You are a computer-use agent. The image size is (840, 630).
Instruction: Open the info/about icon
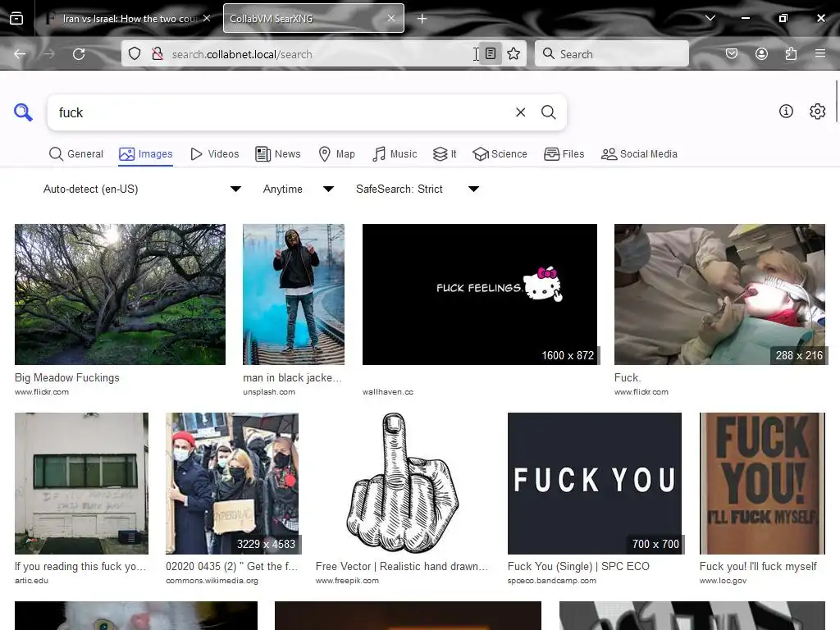[x=786, y=112]
